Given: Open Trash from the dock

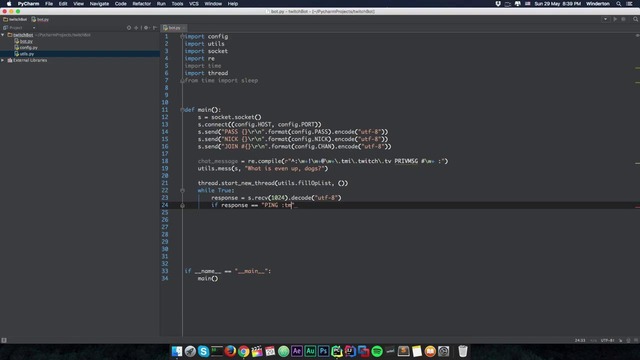Looking at the screenshot, I should tap(462, 351).
